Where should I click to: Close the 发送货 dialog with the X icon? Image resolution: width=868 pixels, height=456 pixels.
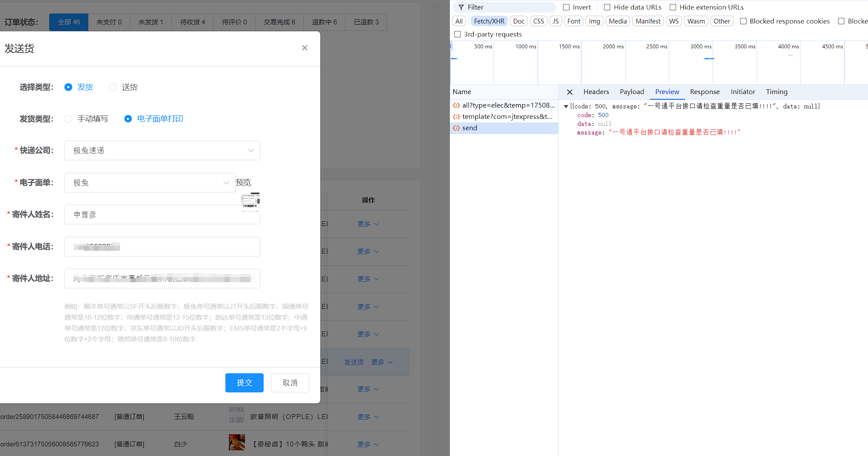[x=305, y=48]
